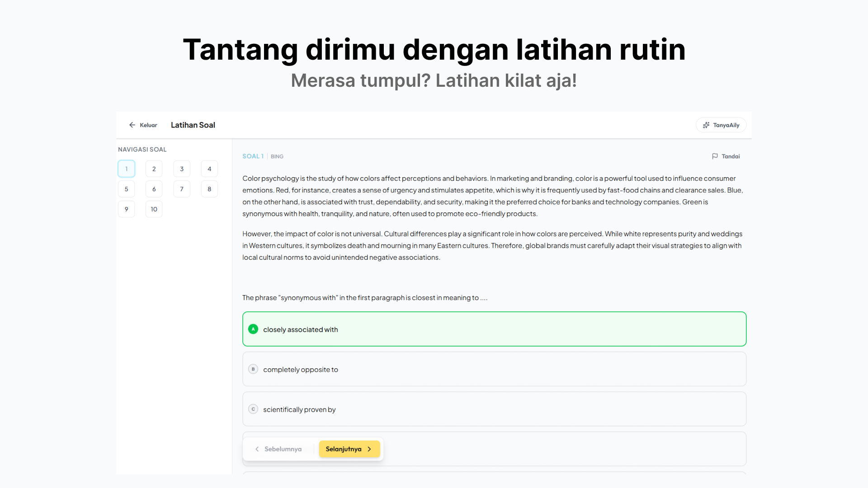This screenshot has width=868, height=488.
Task: Jump to question 3
Action: pos(182,169)
